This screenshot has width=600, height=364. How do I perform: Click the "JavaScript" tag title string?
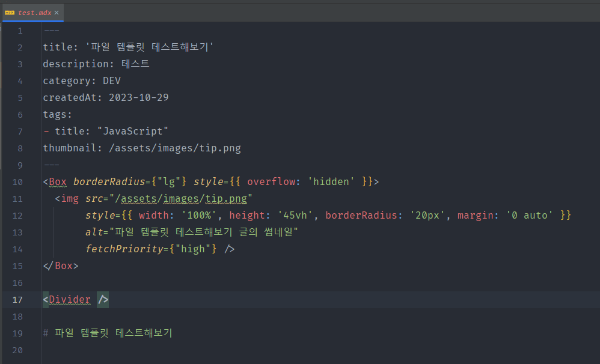click(133, 131)
